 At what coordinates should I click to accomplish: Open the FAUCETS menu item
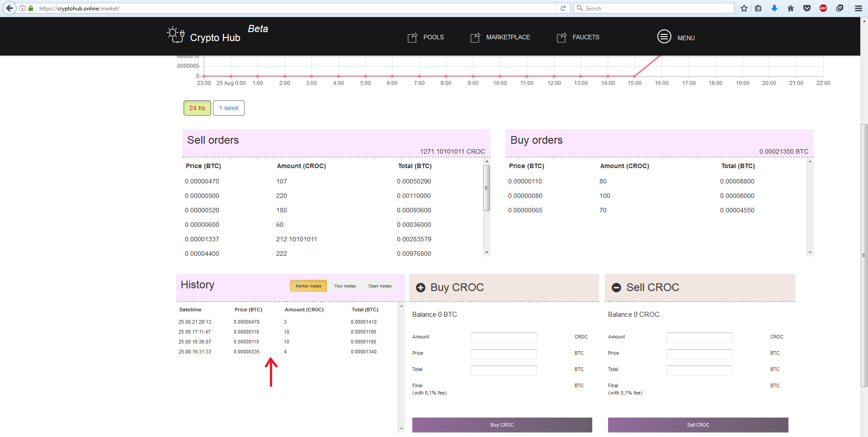[586, 37]
